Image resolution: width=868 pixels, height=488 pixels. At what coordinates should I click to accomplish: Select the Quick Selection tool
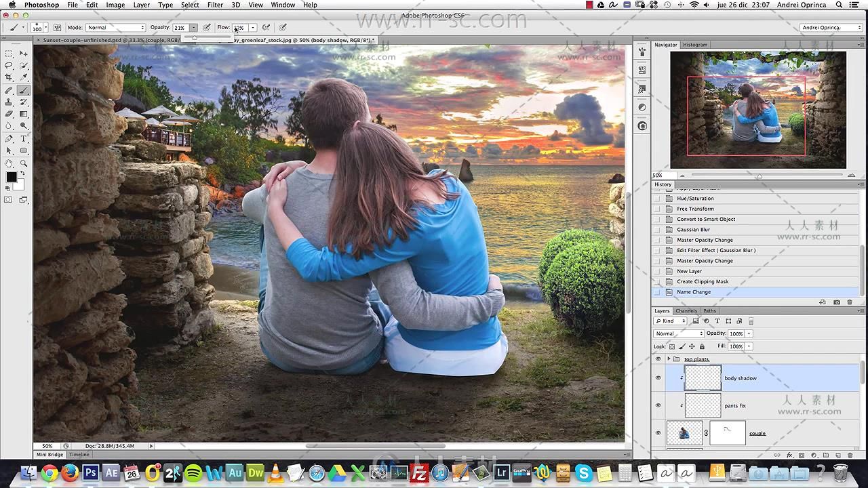(24, 64)
